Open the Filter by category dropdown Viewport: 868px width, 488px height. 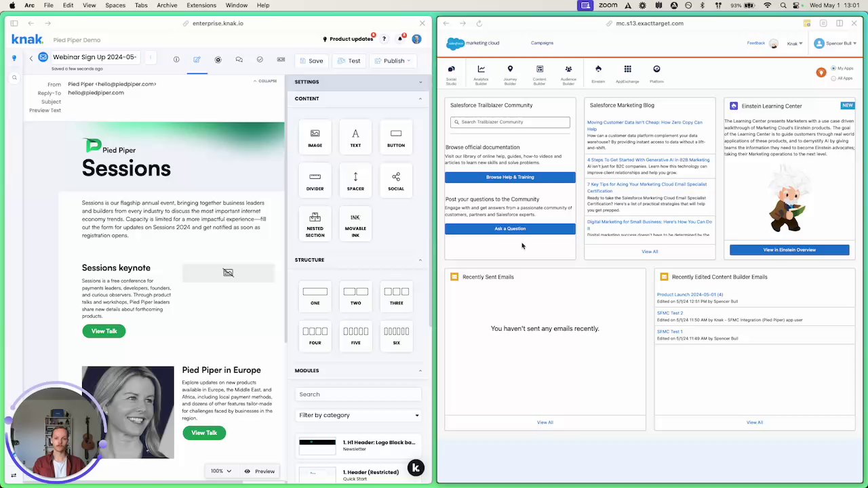click(x=359, y=415)
